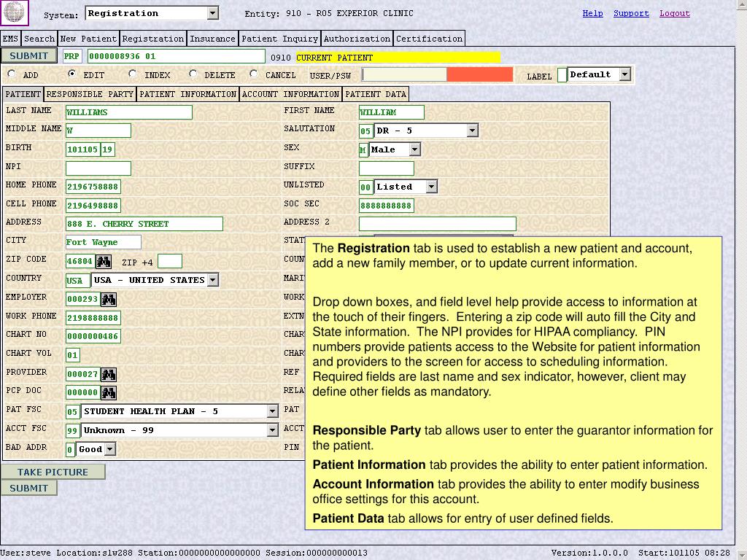Image resolution: width=747 pixels, height=560 pixels.
Task: Click the LAST NAME field
Action: [129, 112]
